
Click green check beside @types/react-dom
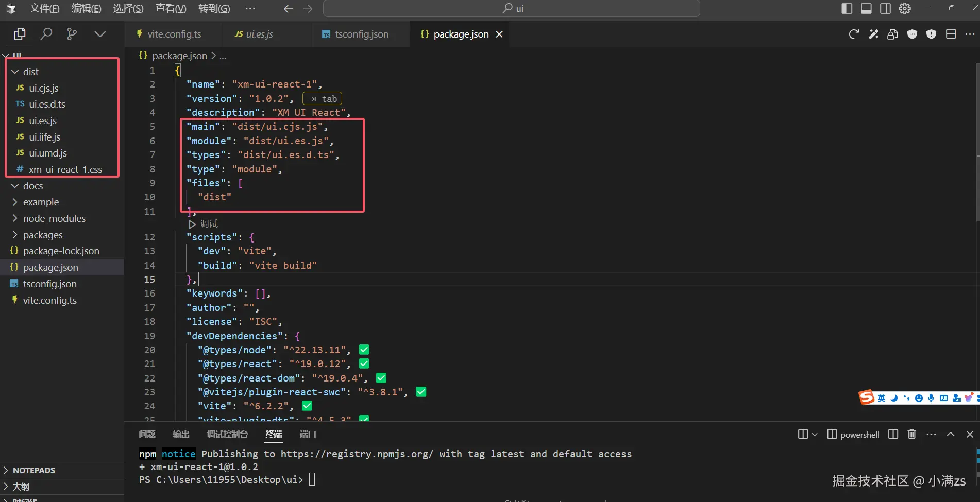tap(381, 378)
